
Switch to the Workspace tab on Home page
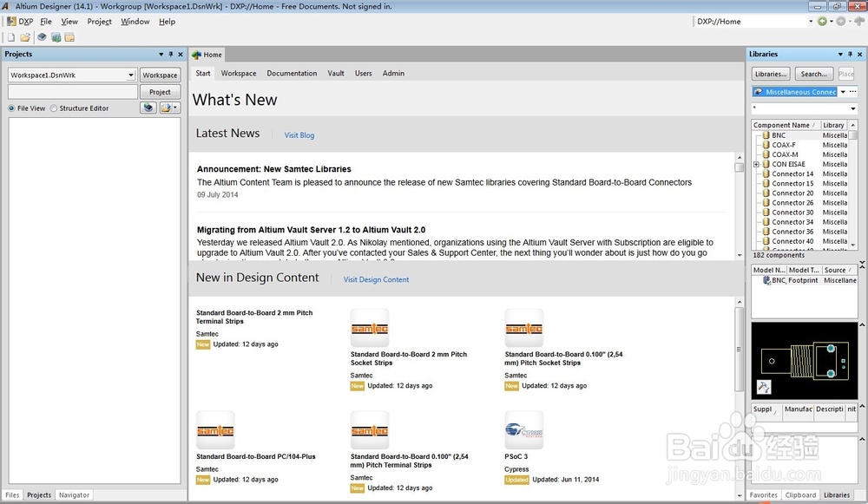[239, 73]
